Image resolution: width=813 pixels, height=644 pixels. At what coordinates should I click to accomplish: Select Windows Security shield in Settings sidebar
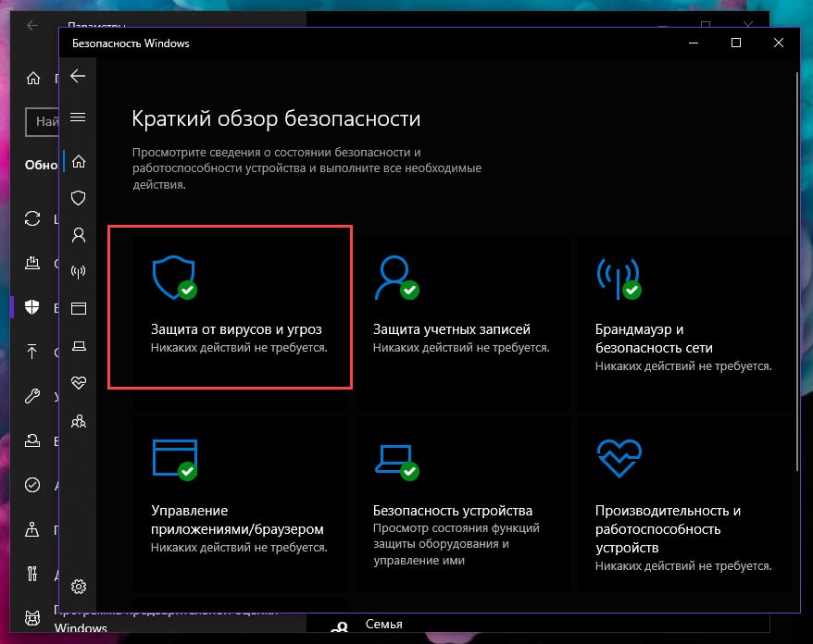[x=32, y=307]
